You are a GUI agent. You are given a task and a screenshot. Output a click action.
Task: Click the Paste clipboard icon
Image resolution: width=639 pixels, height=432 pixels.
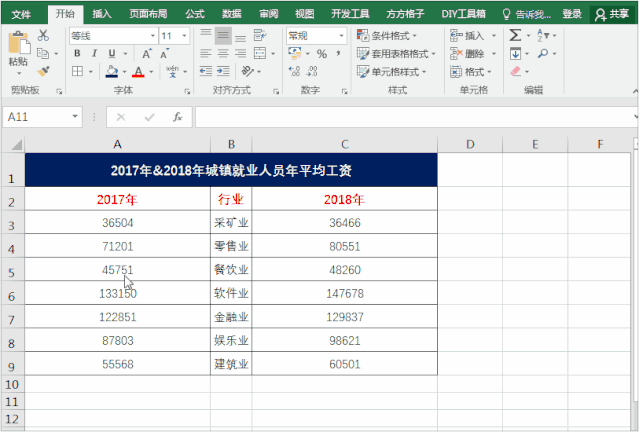19,42
